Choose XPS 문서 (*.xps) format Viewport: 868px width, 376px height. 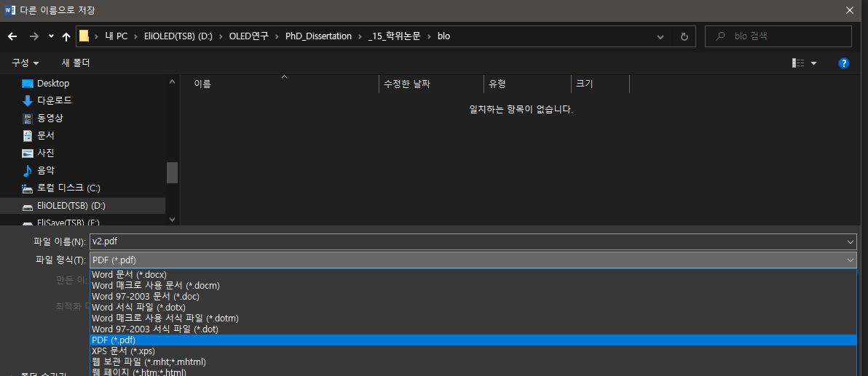tap(473, 351)
